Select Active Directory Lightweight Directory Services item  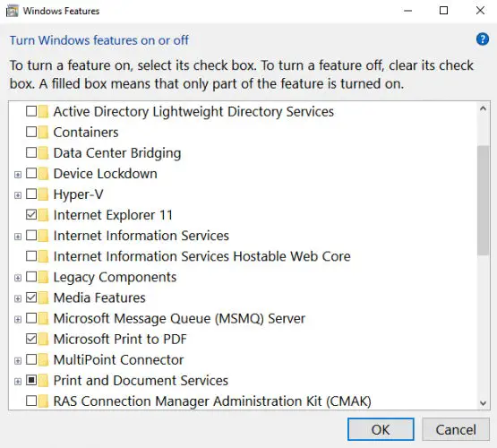coord(193,112)
